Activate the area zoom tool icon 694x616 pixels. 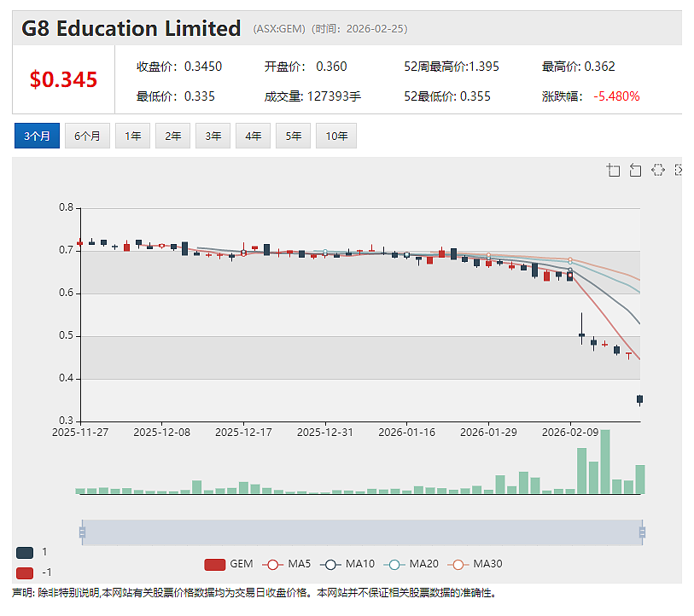(613, 170)
